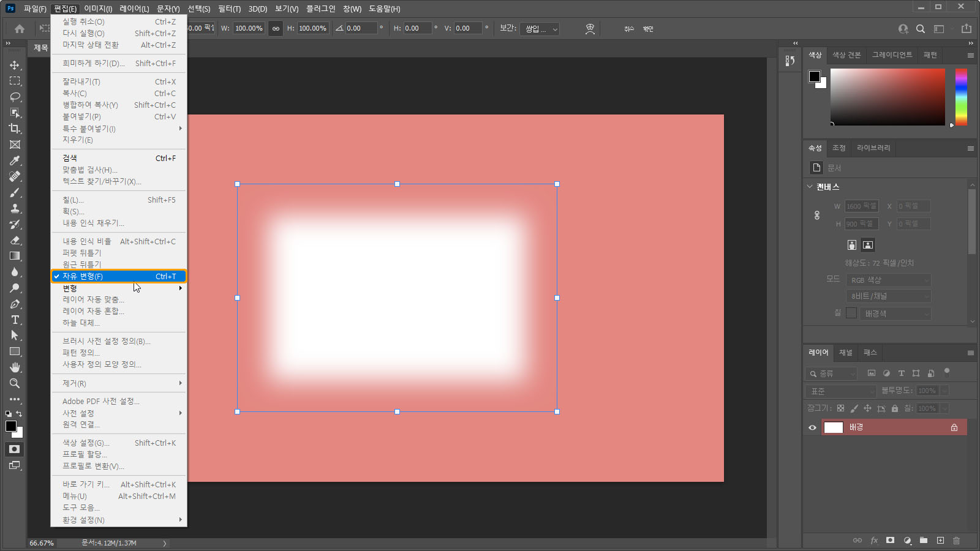This screenshot has height=551, width=980.
Task: Choose 복사(C) in Edit menu
Action: click(119, 93)
